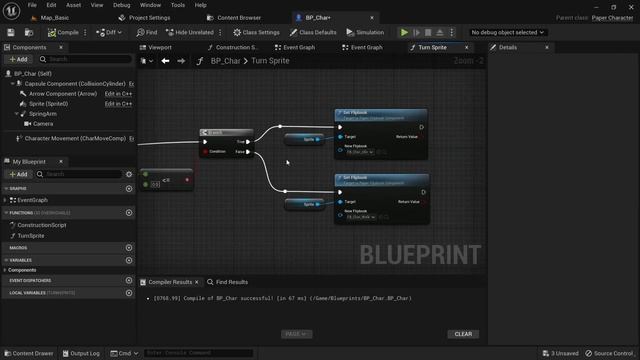Switch to the Find Results tab

(227, 282)
